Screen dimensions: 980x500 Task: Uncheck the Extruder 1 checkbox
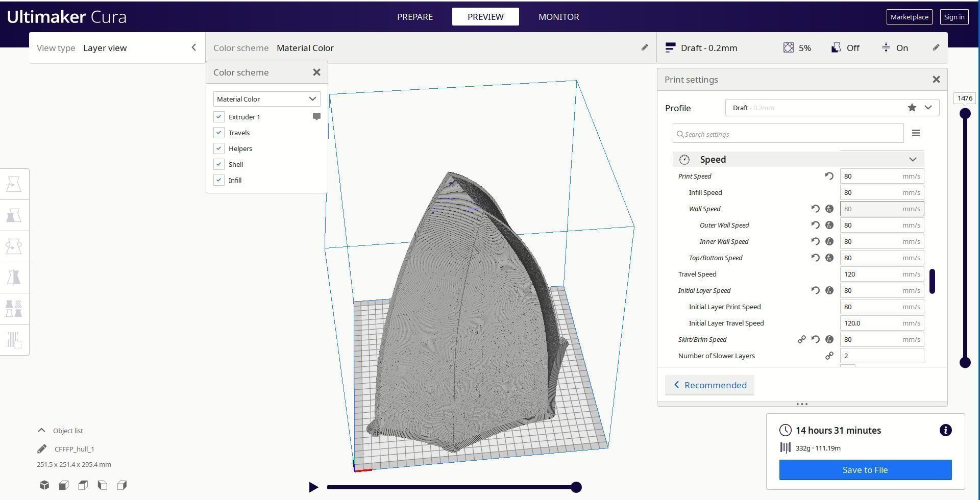(219, 117)
